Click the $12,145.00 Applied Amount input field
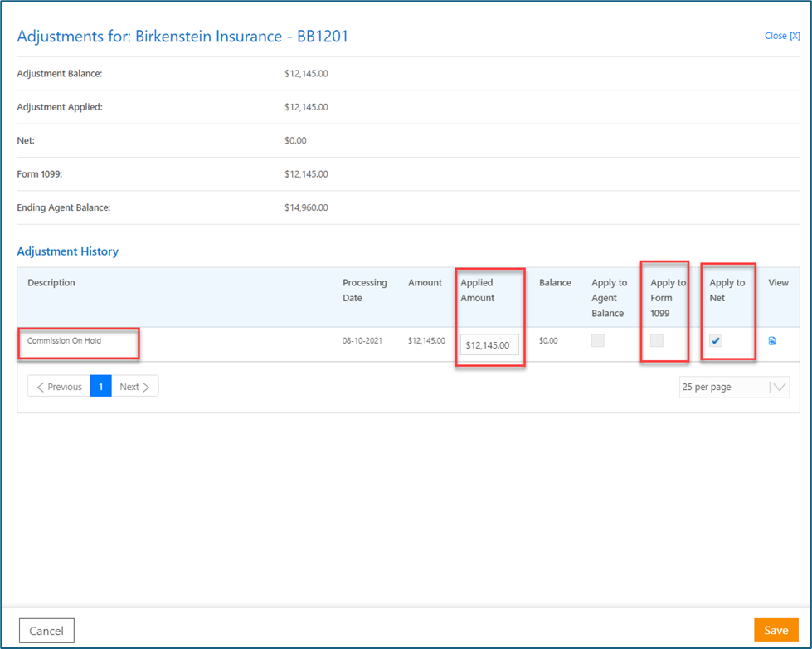Image resolution: width=812 pixels, height=649 pixels. click(489, 344)
